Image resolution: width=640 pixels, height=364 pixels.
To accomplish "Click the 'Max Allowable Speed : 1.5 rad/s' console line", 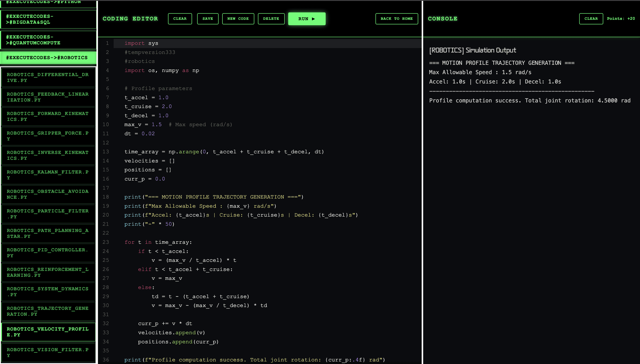I will 480,72.
